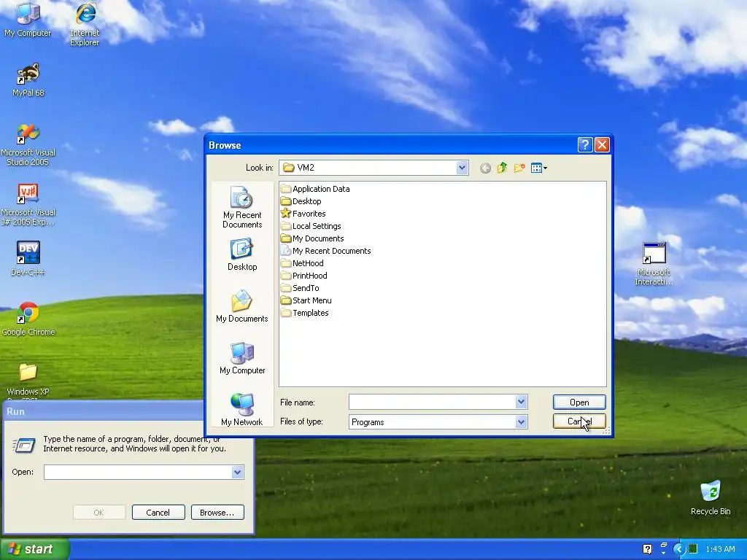Click Open button in Browse dialog
Screen dimensions: 747x560
point(579,402)
